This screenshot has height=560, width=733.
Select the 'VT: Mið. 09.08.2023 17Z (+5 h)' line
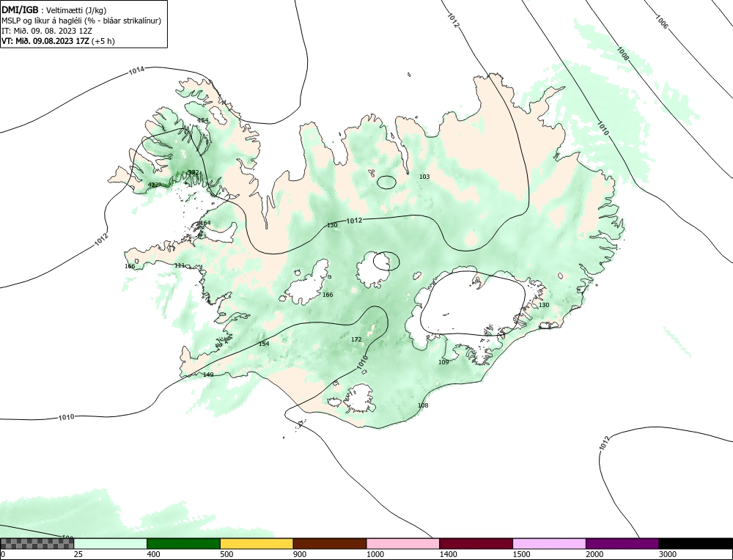pyautogui.click(x=58, y=40)
